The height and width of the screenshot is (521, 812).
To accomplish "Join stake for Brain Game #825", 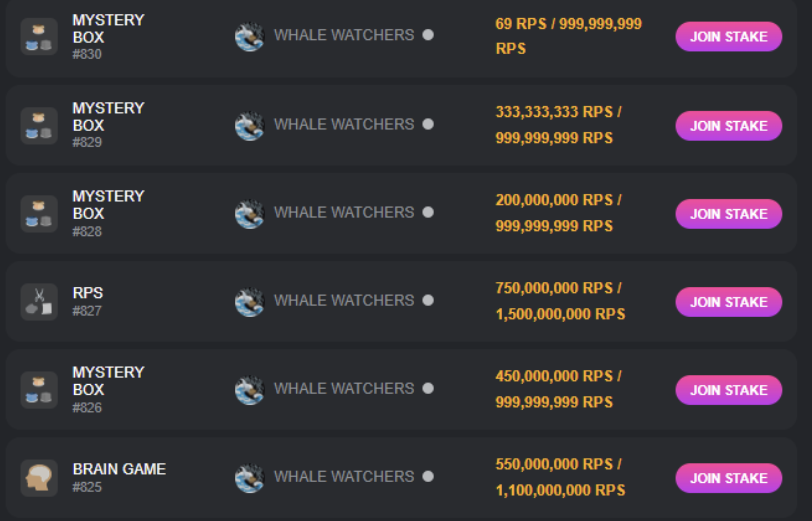I will [728, 478].
